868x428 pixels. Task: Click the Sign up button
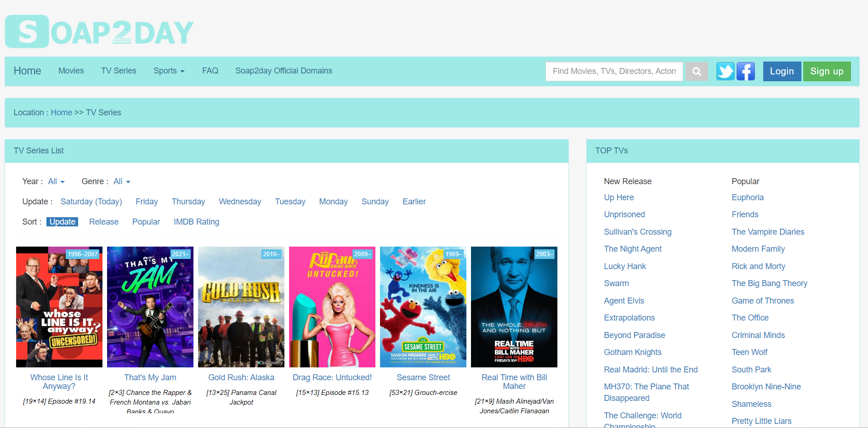(x=827, y=71)
